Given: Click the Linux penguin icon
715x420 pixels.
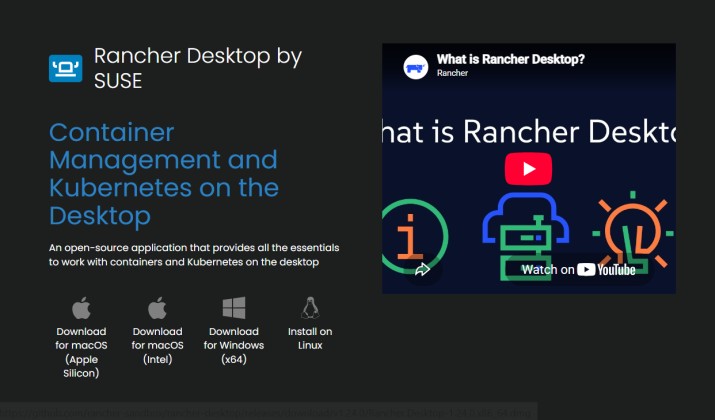Looking at the screenshot, I should (x=310, y=308).
